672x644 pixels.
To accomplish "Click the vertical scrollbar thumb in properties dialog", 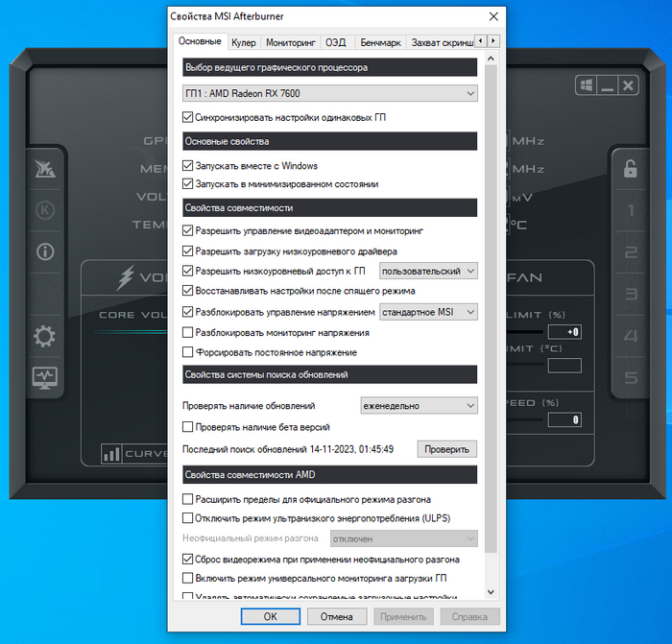I will [x=492, y=308].
